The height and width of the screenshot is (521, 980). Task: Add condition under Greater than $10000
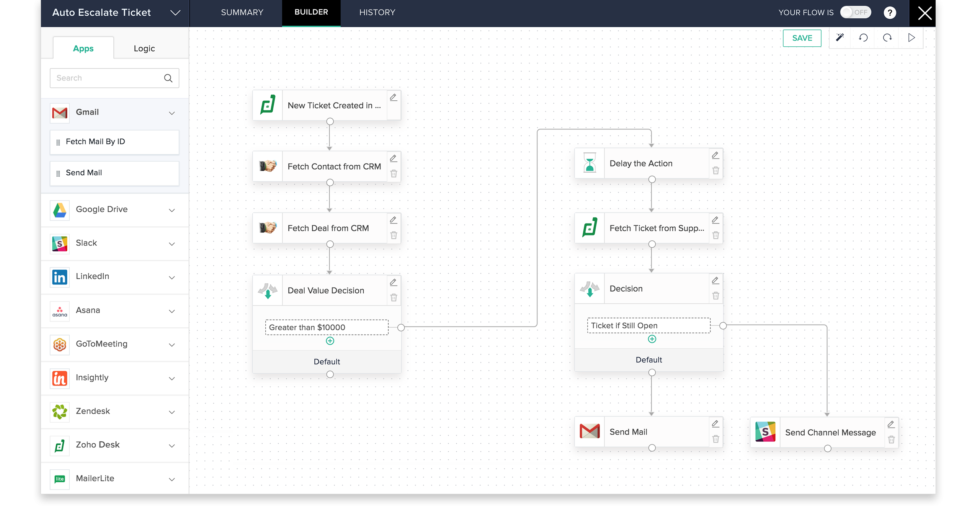(x=330, y=341)
